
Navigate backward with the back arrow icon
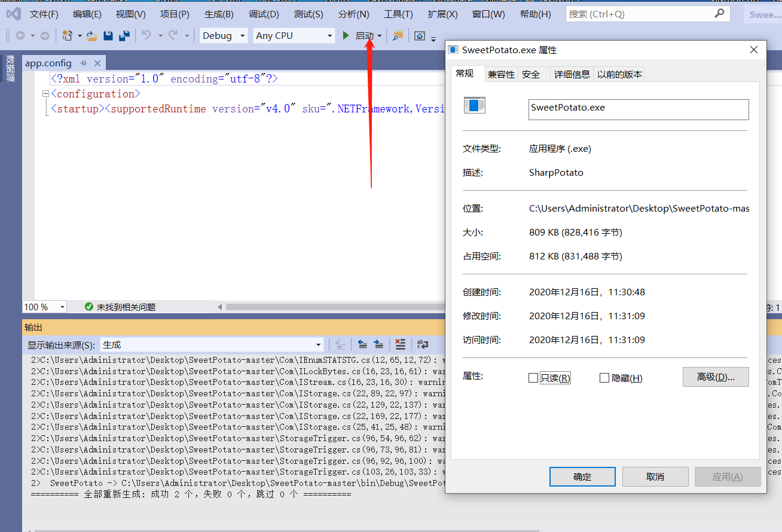point(20,36)
